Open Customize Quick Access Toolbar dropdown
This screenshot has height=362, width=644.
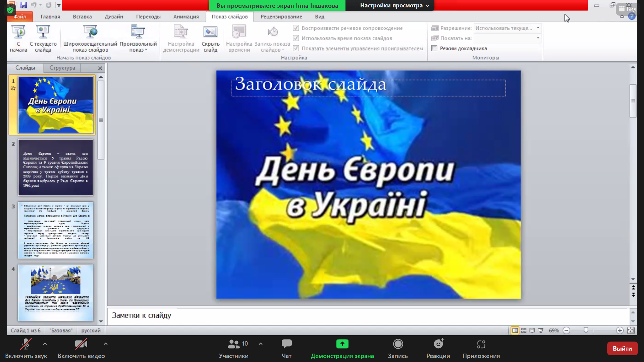click(59, 5)
